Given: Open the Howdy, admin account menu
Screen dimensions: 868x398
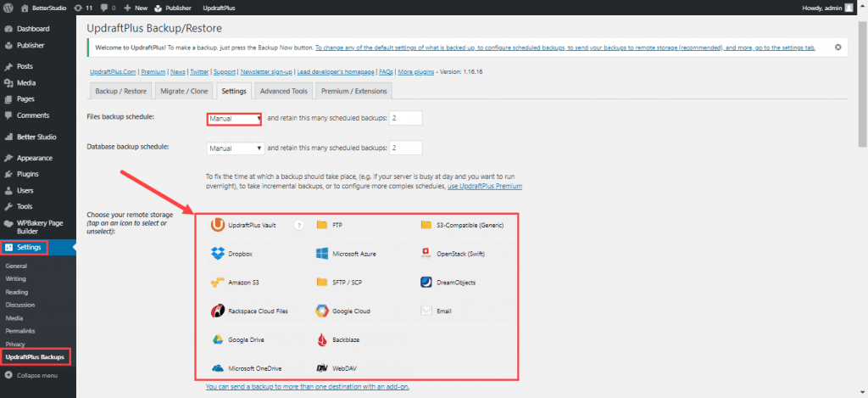Looking at the screenshot, I should (x=827, y=8).
